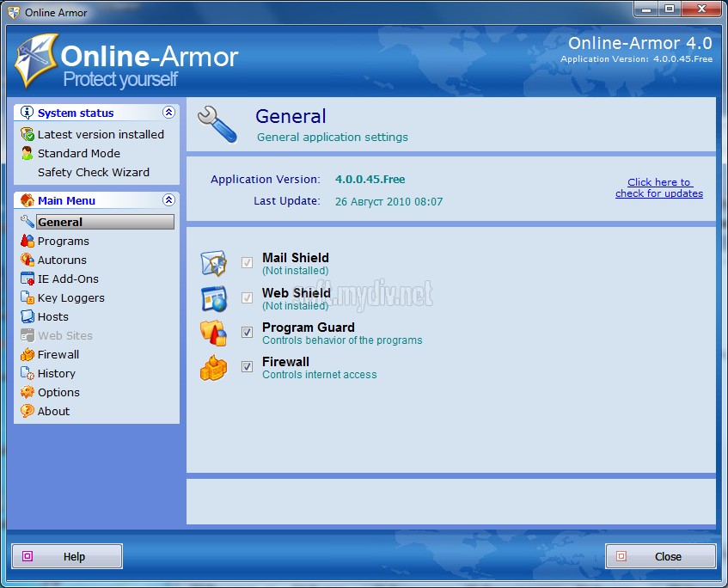Open the Key Loggers menu item
This screenshot has width=728, height=588.
click(71, 297)
